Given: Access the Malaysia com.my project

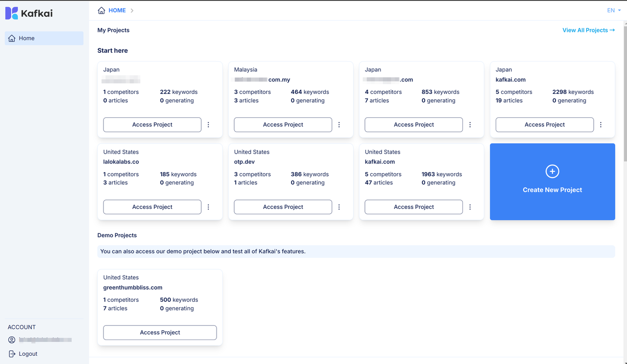Looking at the screenshot, I should tap(283, 125).
